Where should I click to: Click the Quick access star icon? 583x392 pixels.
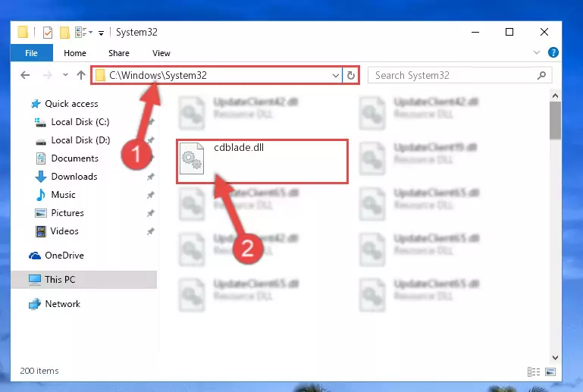(x=36, y=104)
